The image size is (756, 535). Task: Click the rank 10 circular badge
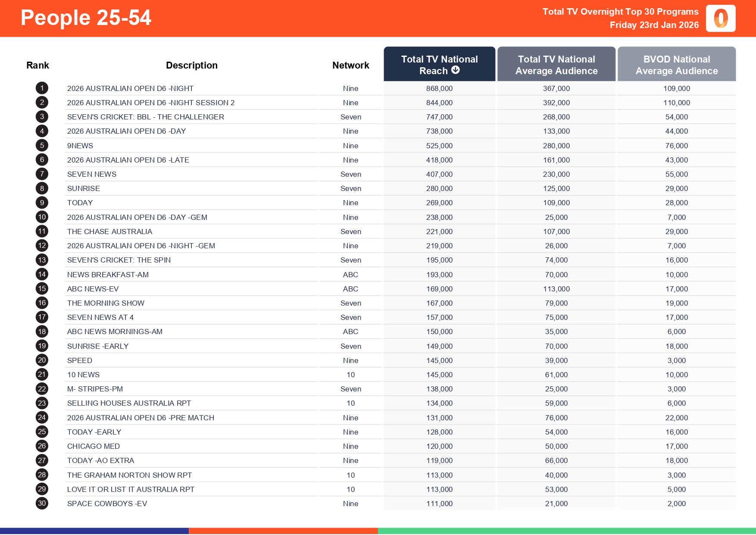[x=41, y=217]
